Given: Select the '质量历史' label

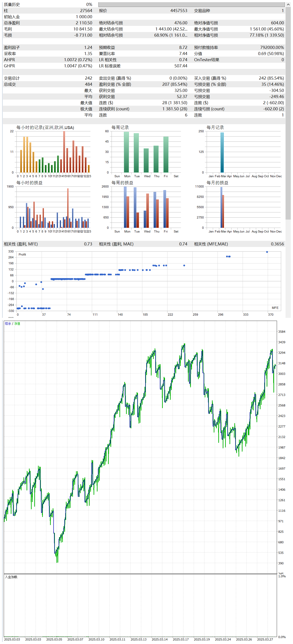Looking at the screenshot, I should [12, 5].
